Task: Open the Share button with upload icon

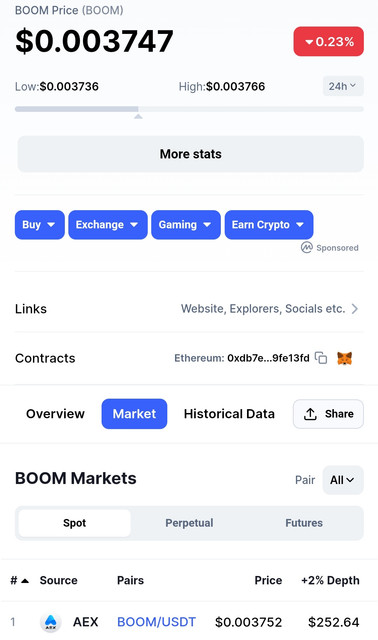Action: click(328, 414)
